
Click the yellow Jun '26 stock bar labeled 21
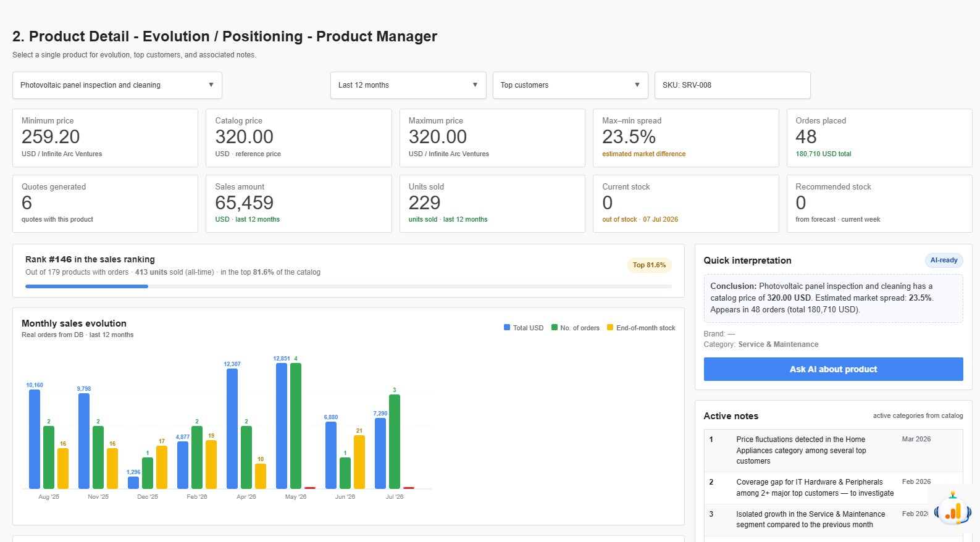click(x=359, y=462)
